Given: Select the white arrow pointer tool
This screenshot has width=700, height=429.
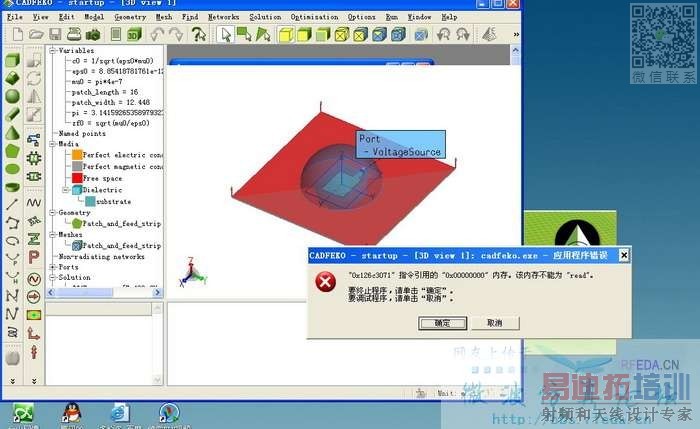Looking at the screenshot, I should point(225,34).
